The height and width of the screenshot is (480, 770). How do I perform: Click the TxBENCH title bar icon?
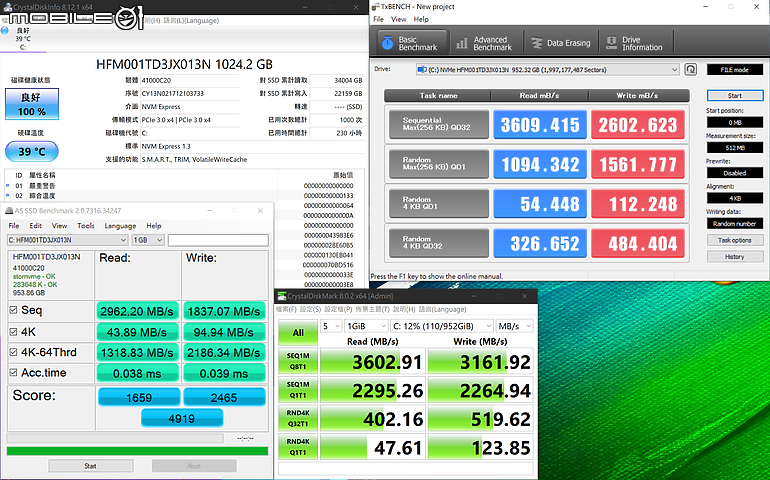point(376,6)
